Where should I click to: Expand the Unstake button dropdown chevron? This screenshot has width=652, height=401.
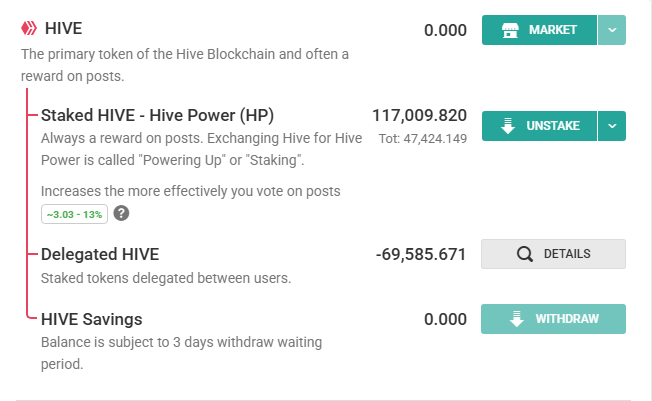612,126
